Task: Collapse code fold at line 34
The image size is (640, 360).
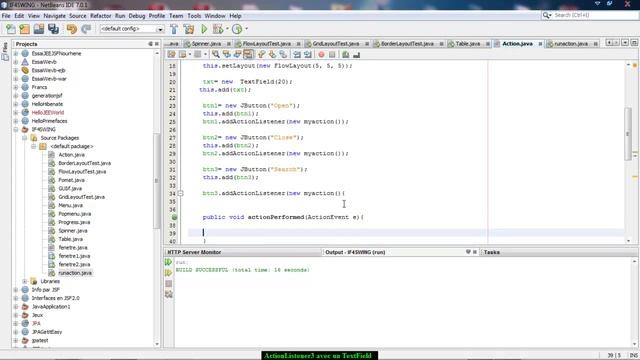Action: [180, 193]
